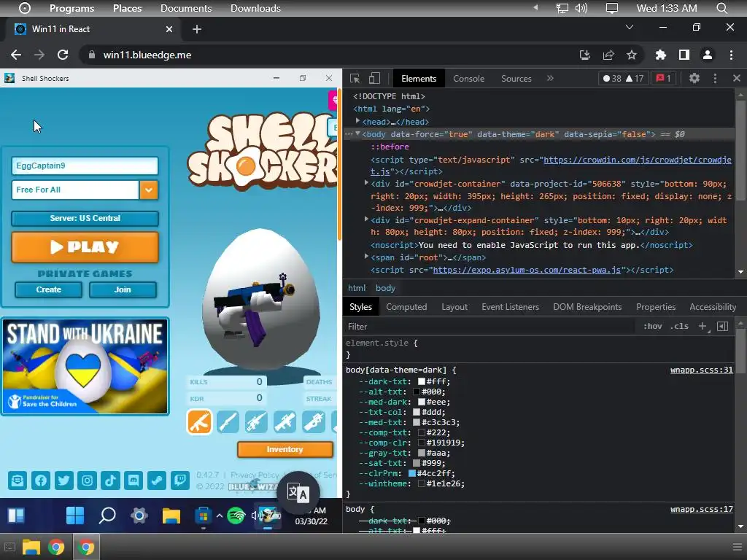Open DOM Breakpoints tab

pos(587,307)
